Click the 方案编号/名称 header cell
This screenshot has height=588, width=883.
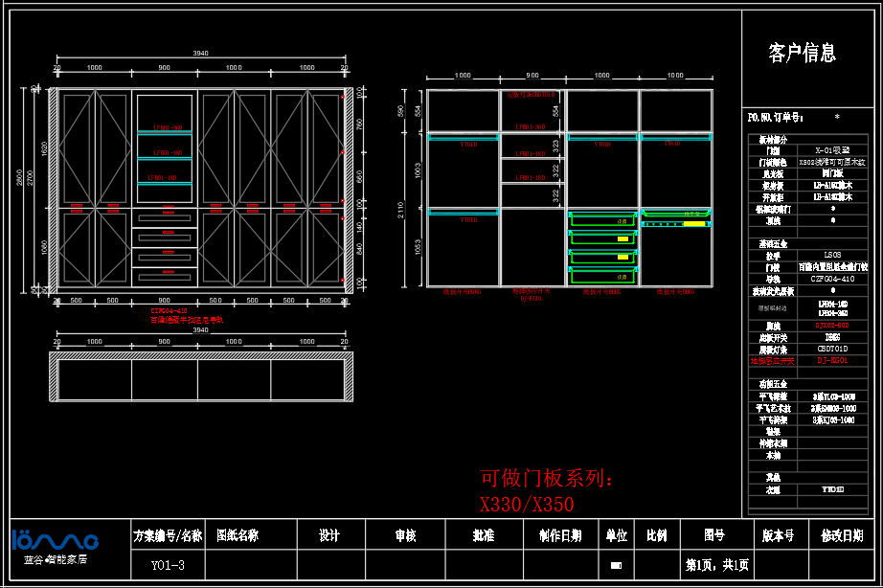pos(168,535)
